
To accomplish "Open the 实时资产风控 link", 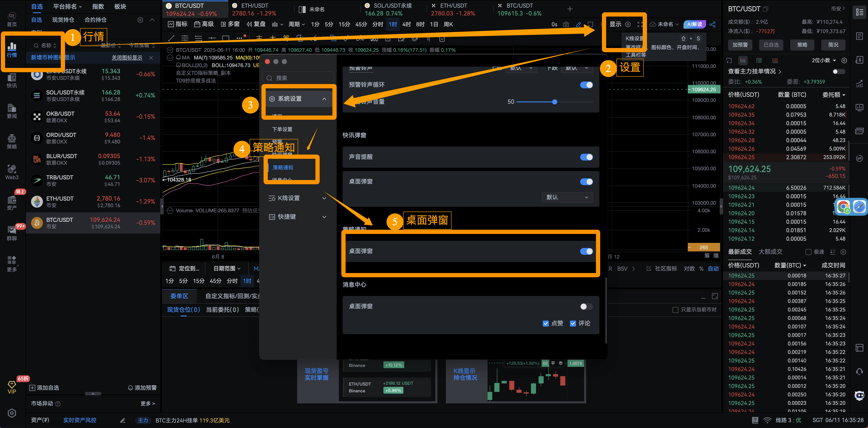I will [x=80, y=420].
